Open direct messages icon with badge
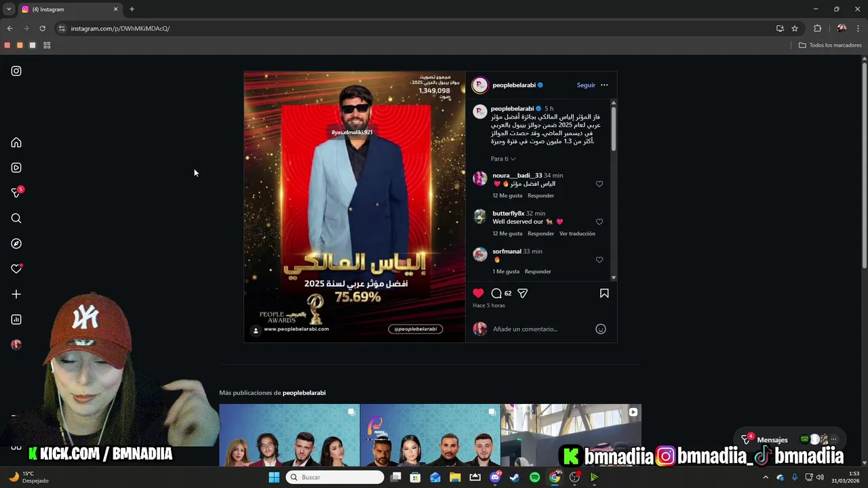This screenshot has height=488, width=868. [x=17, y=192]
